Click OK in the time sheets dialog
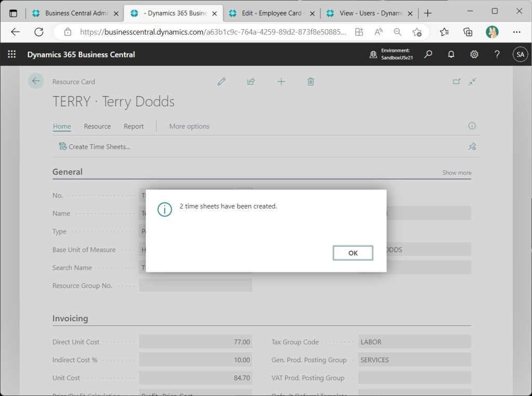Image resolution: width=532 pixels, height=396 pixels. pos(353,253)
